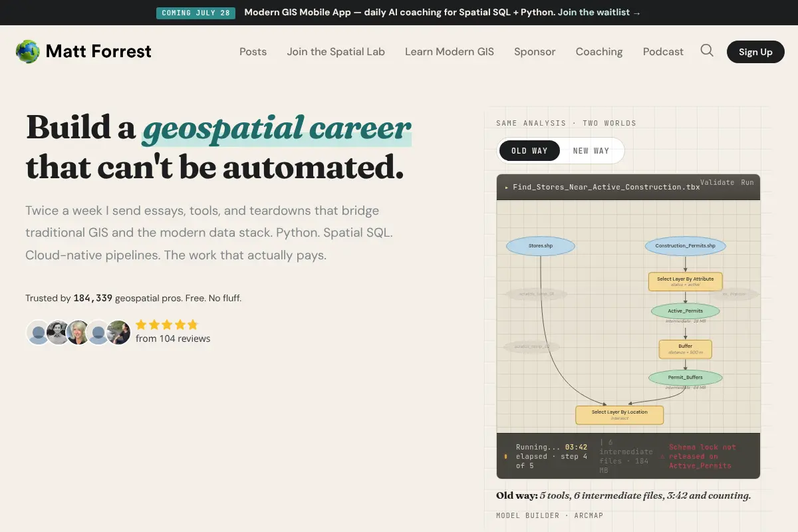Screen dimensions: 798x532
Task: Select the Construction_Permits.shp node
Action: (x=686, y=246)
